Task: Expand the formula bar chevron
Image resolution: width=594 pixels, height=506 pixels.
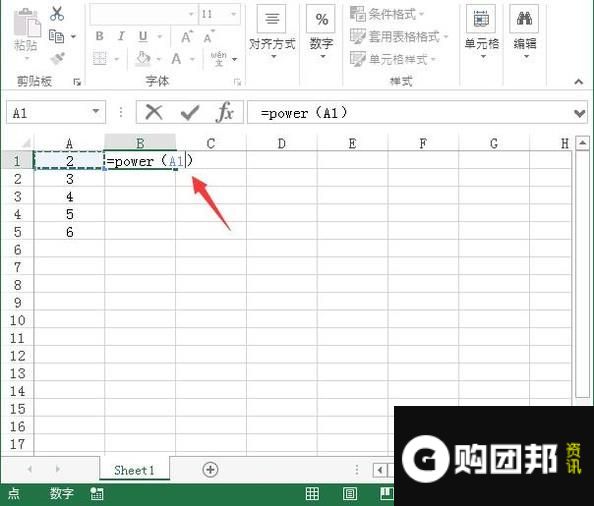Action: tap(580, 113)
